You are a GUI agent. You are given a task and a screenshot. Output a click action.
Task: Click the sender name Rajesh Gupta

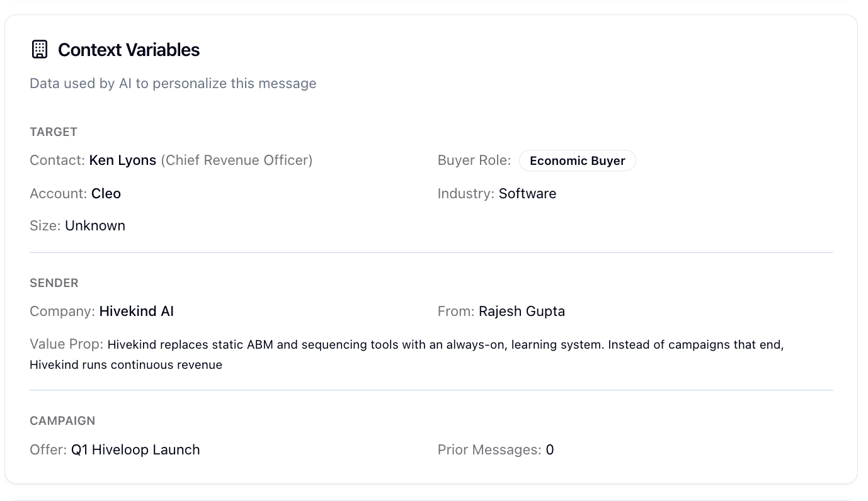click(x=522, y=312)
